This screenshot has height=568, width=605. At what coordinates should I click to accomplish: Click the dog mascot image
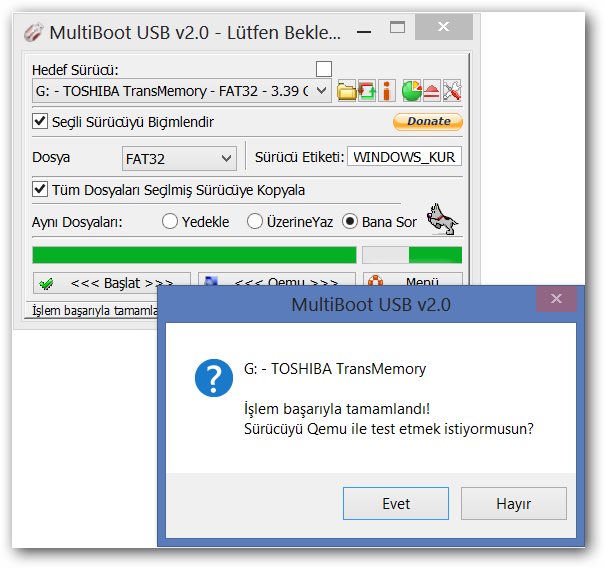[x=442, y=219]
